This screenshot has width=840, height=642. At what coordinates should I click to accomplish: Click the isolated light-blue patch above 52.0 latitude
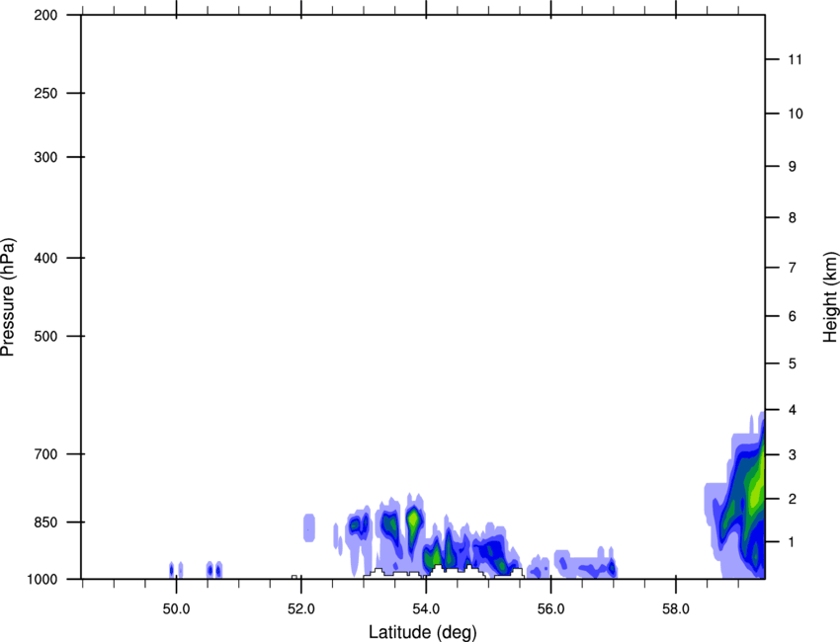coord(309,526)
